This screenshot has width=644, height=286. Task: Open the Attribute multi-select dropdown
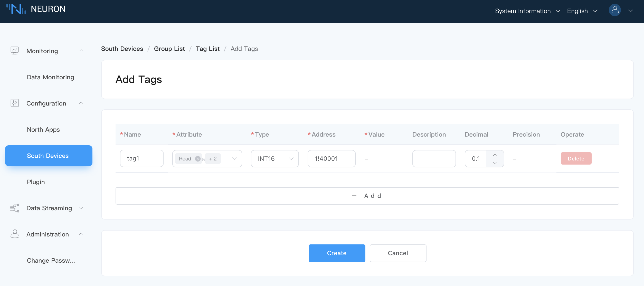207,159
